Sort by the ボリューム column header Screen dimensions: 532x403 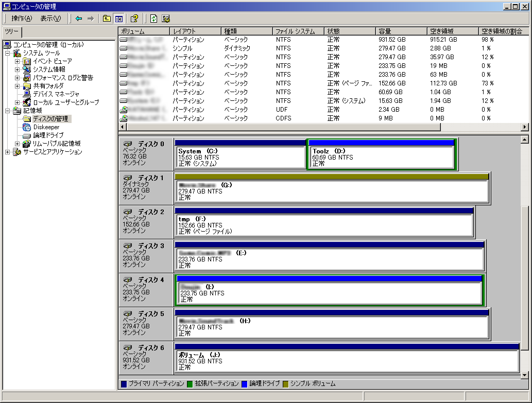[144, 31]
